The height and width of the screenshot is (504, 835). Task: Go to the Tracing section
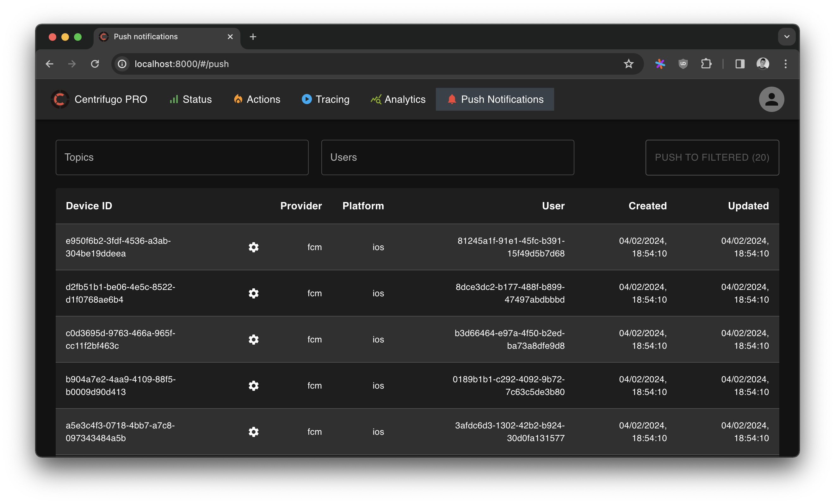click(x=325, y=99)
